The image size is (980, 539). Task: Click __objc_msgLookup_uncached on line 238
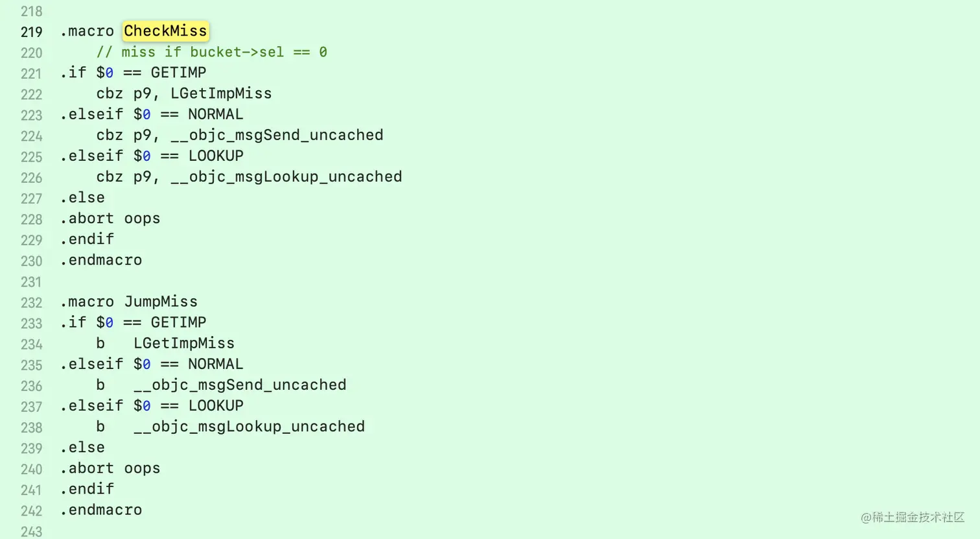[x=249, y=426]
